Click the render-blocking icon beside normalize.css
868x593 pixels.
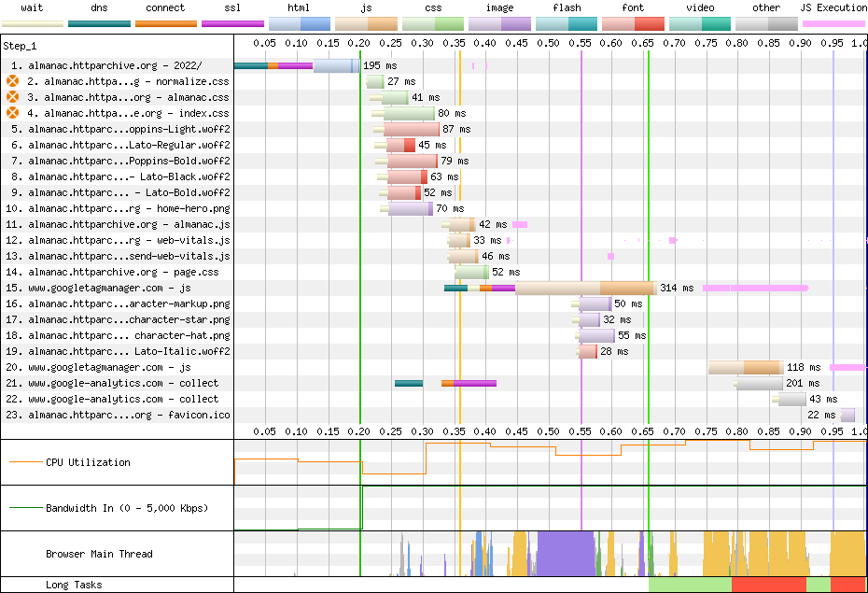(12, 81)
